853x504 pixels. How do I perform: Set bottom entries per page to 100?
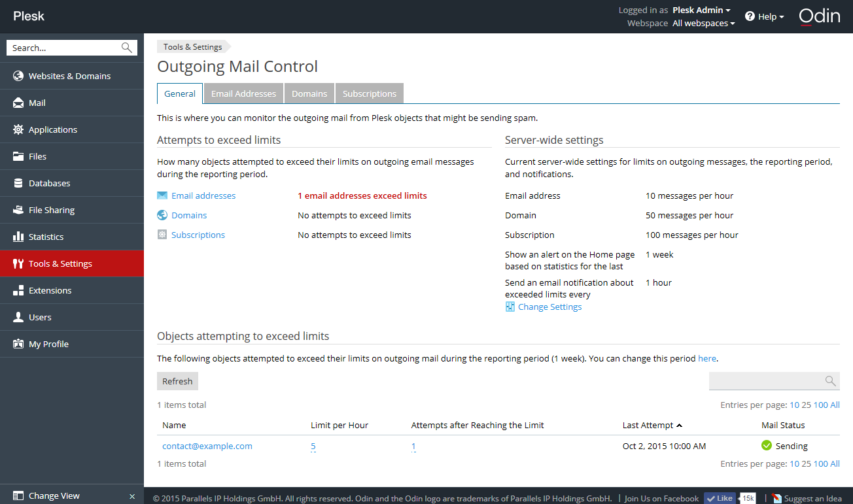pos(820,463)
